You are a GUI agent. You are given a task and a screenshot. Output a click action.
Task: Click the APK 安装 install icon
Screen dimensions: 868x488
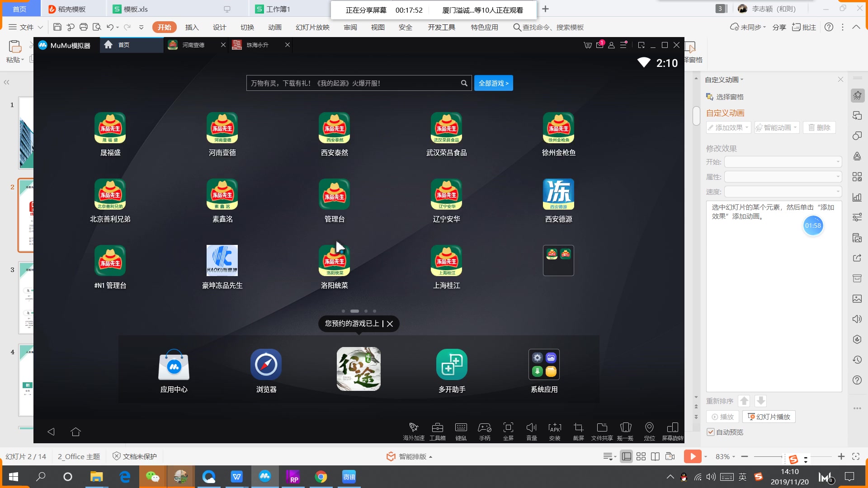click(555, 431)
